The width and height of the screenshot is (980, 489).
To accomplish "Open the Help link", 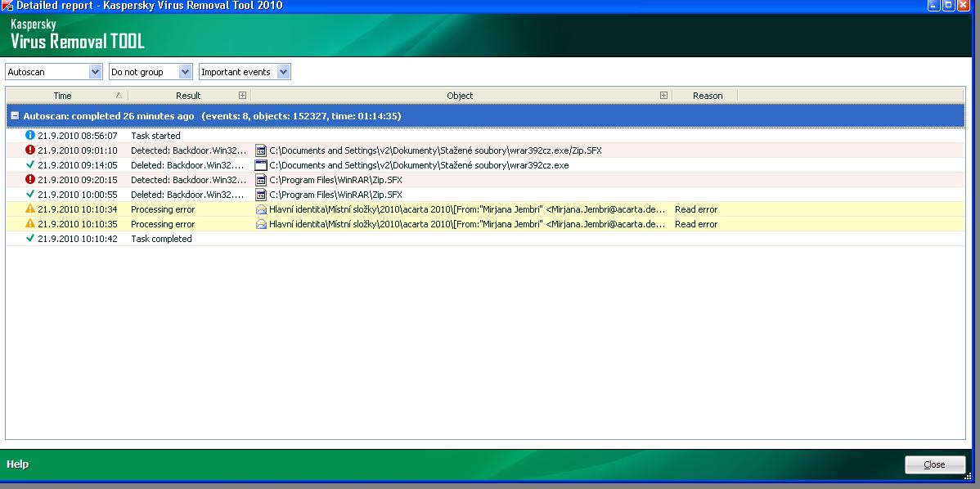I will coord(17,464).
